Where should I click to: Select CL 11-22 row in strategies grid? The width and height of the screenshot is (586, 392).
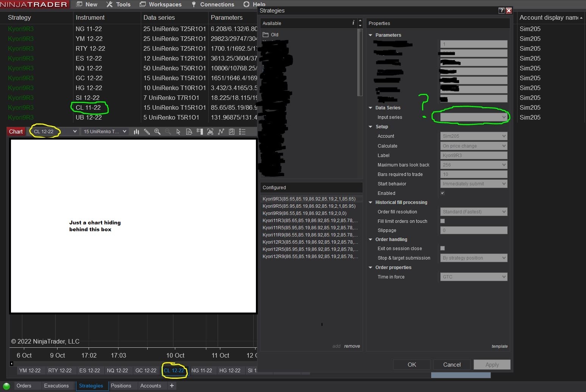click(x=129, y=107)
